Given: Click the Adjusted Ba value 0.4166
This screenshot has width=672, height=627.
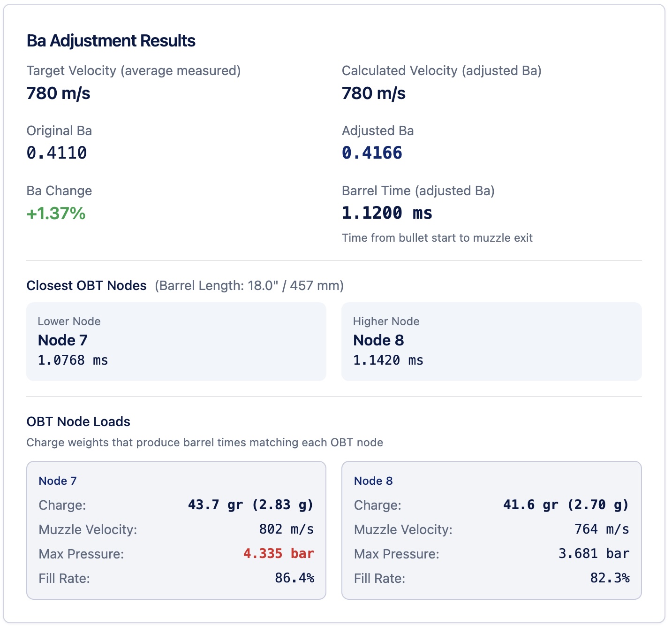Looking at the screenshot, I should click(x=372, y=153).
